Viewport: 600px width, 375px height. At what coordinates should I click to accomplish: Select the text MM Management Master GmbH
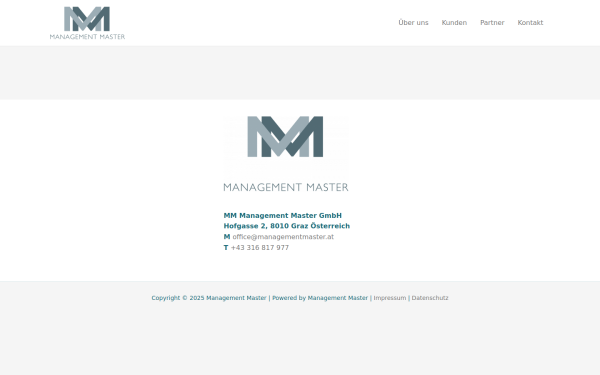click(x=282, y=215)
